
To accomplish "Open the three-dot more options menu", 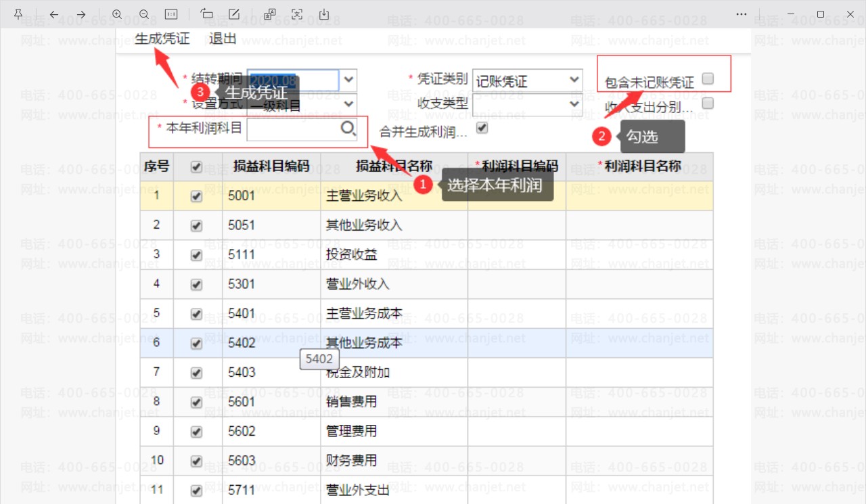I will pos(742,14).
